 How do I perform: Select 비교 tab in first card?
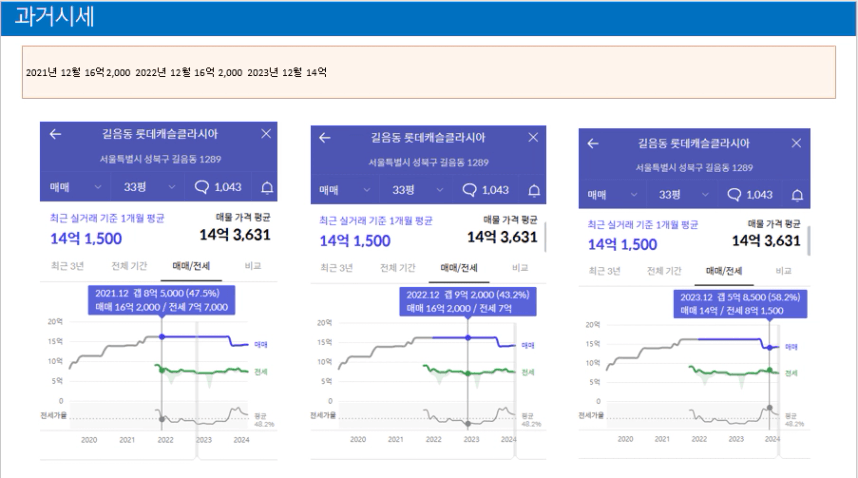click(x=253, y=266)
